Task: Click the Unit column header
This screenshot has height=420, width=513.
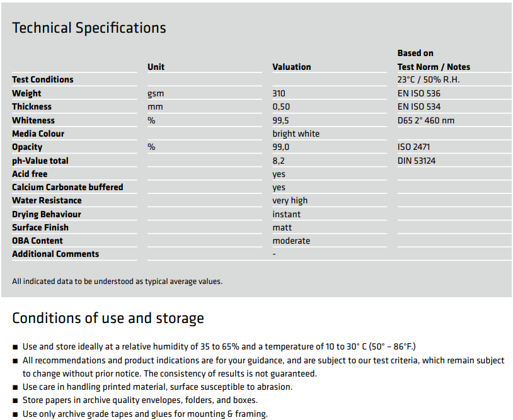Action: click(156, 67)
